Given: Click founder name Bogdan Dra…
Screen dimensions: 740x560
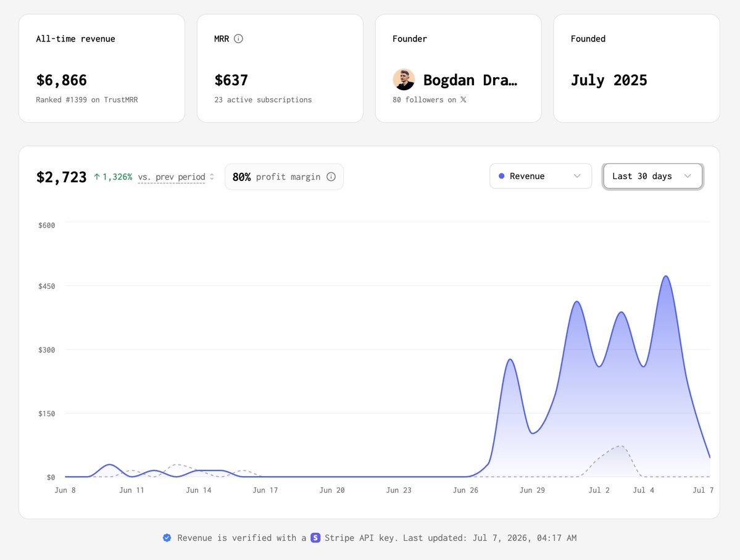Looking at the screenshot, I should point(470,80).
